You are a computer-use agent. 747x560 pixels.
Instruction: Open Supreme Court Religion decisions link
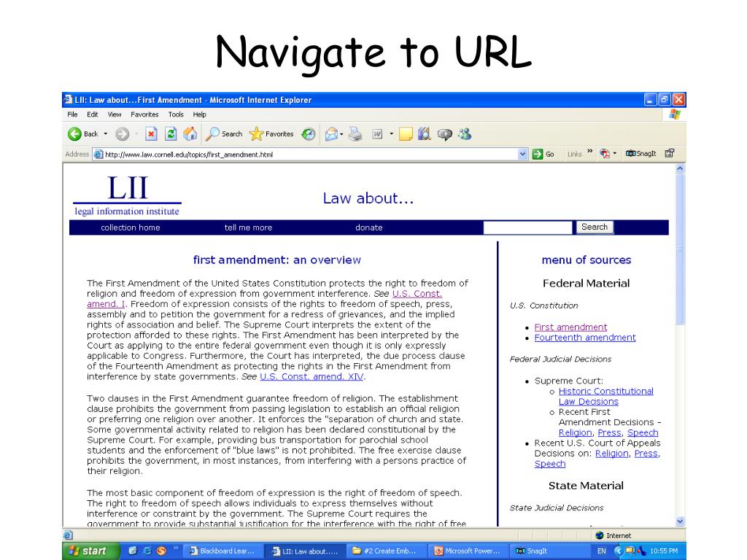pyautogui.click(x=575, y=433)
